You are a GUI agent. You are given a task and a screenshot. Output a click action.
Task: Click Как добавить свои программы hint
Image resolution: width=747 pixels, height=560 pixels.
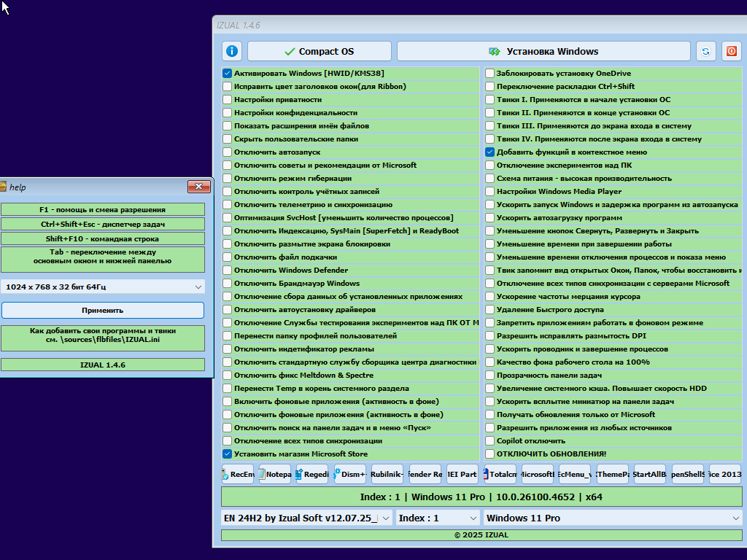[x=102, y=338]
